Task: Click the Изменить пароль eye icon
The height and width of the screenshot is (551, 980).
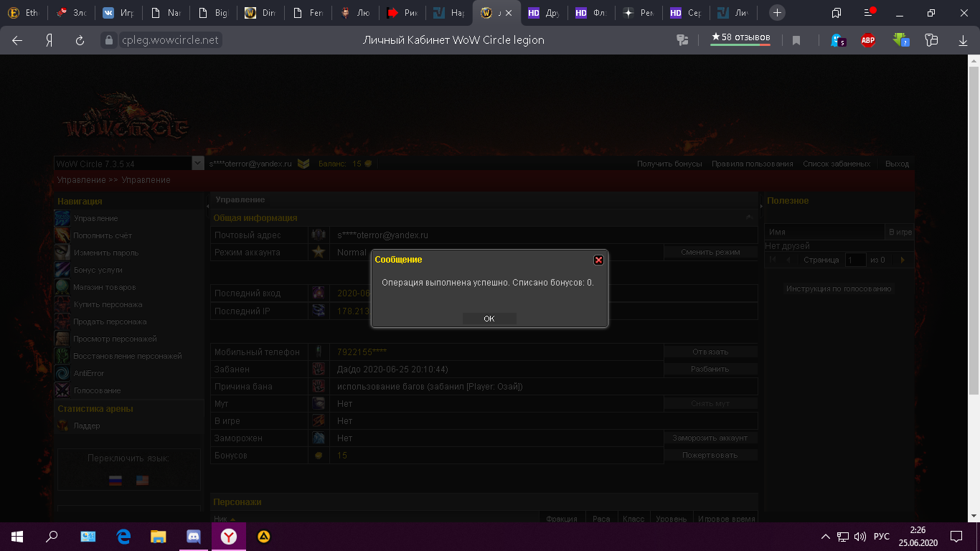Action: click(63, 253)
